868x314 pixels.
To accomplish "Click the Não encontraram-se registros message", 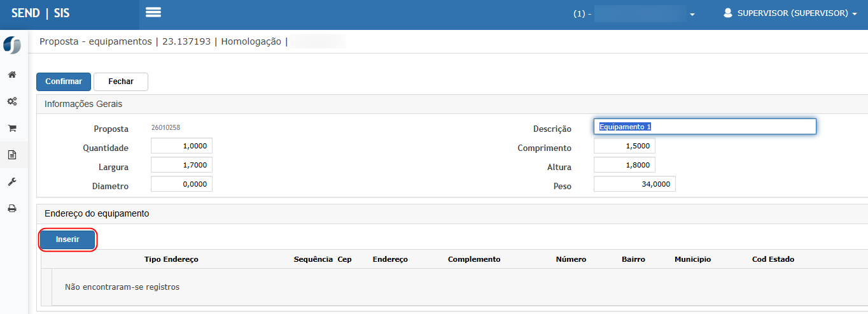I will pyautogui.click(x=122, y=287).
